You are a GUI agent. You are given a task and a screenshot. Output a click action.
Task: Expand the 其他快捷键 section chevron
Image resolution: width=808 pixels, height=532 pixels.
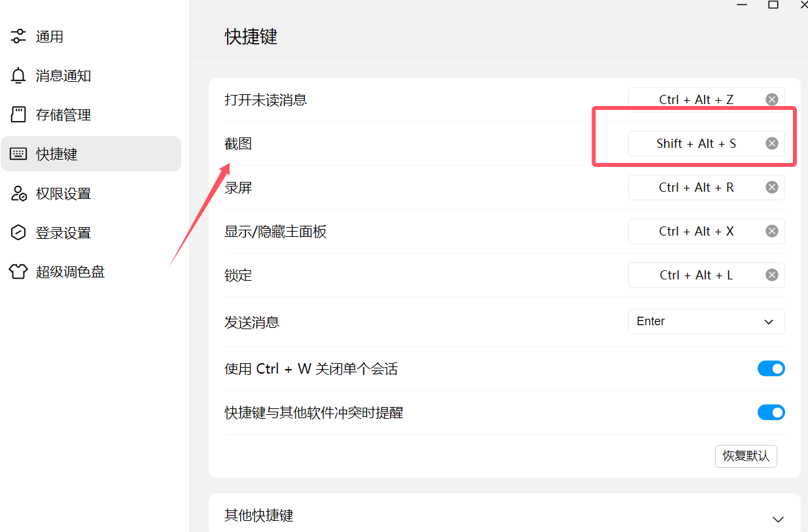[778, 519]
